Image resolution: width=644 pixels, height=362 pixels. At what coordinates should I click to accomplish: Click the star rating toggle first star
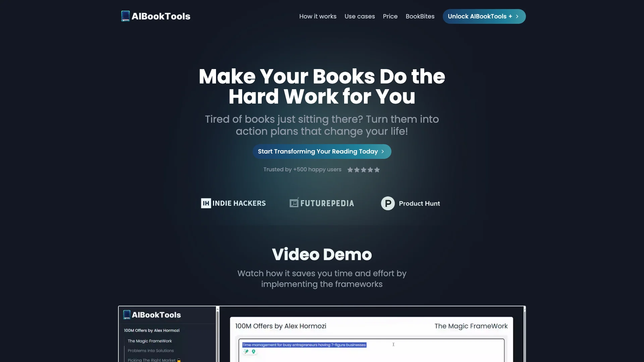tap(350, 170)
